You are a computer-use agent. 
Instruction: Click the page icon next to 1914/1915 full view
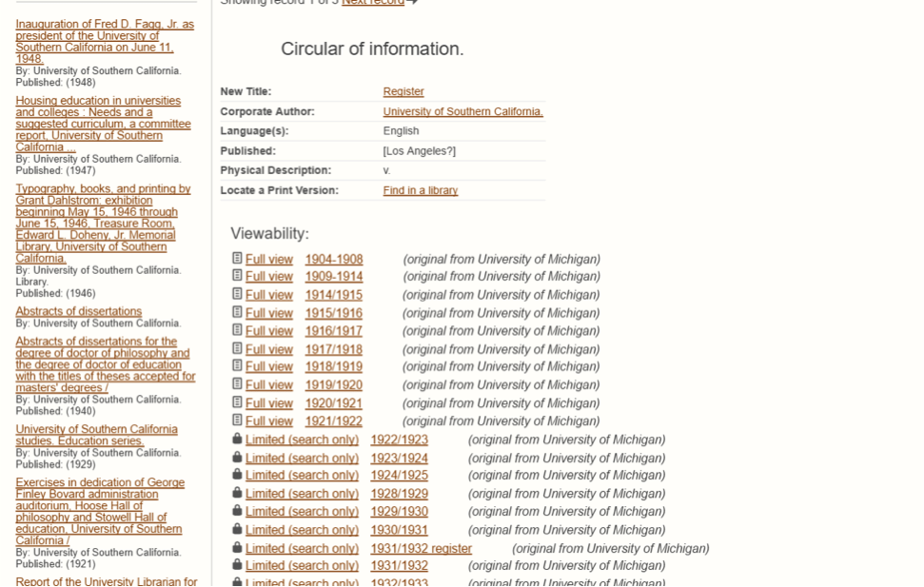(237, 295)
